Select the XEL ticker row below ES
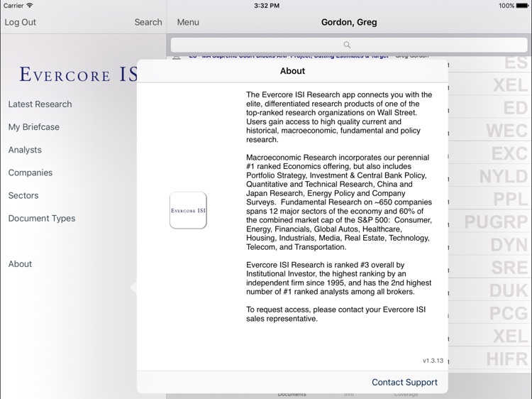The height and width of the screenshot is (399, 532). coord(490,85)
